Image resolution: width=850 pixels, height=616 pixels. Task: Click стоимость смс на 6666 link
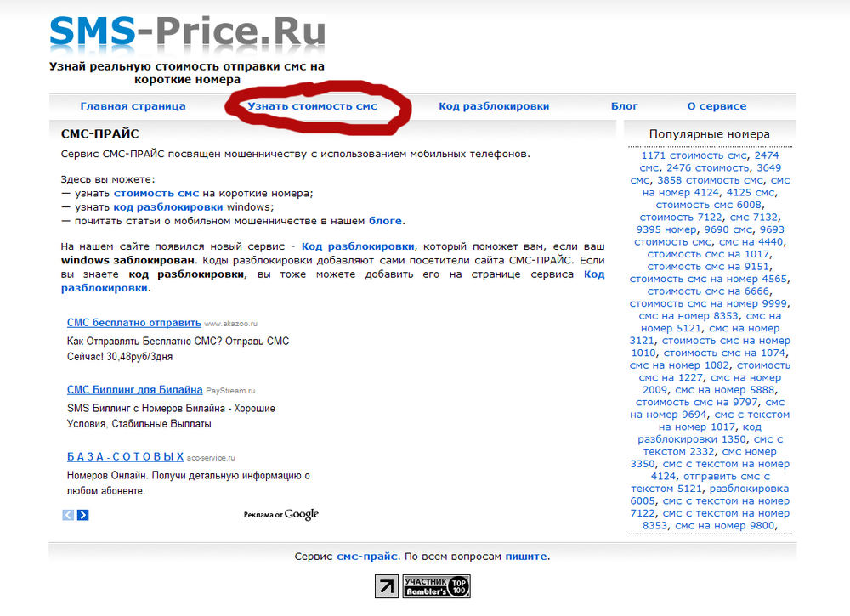coord(710,291)
